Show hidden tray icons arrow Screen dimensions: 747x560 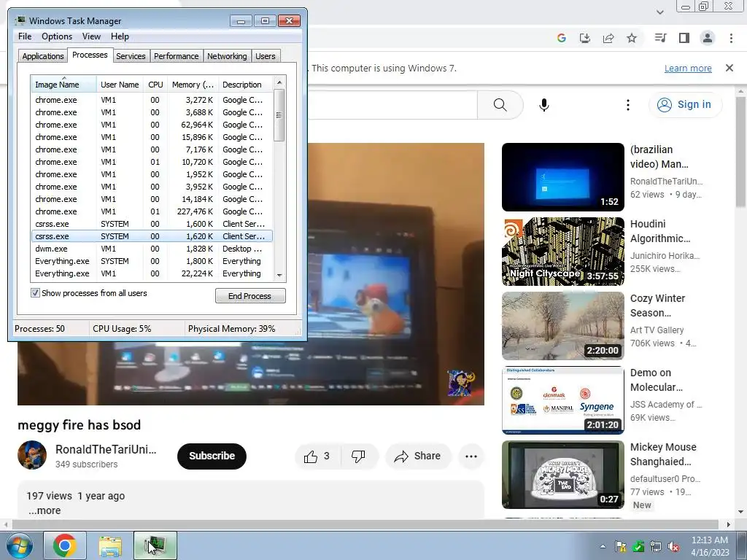(x=603, y=546)
